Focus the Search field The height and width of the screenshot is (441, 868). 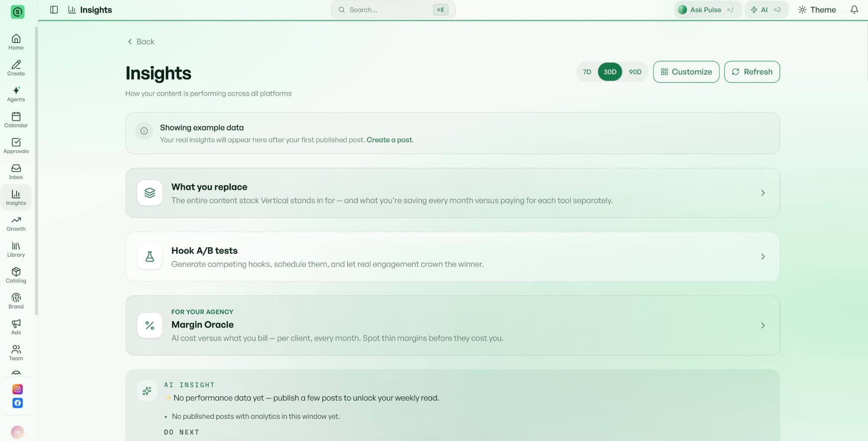(393, 10)
